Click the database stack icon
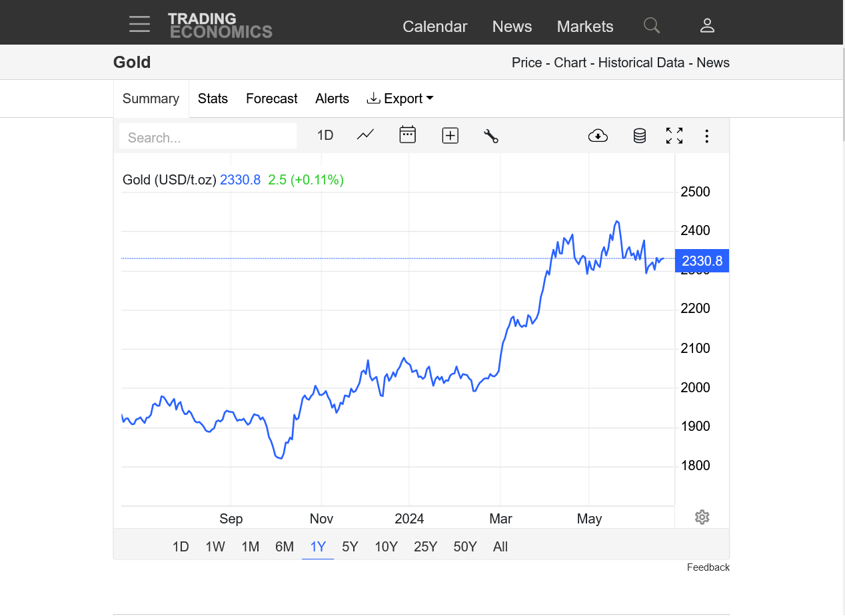The height and width of the screenshot is (616, 845). 639,136
